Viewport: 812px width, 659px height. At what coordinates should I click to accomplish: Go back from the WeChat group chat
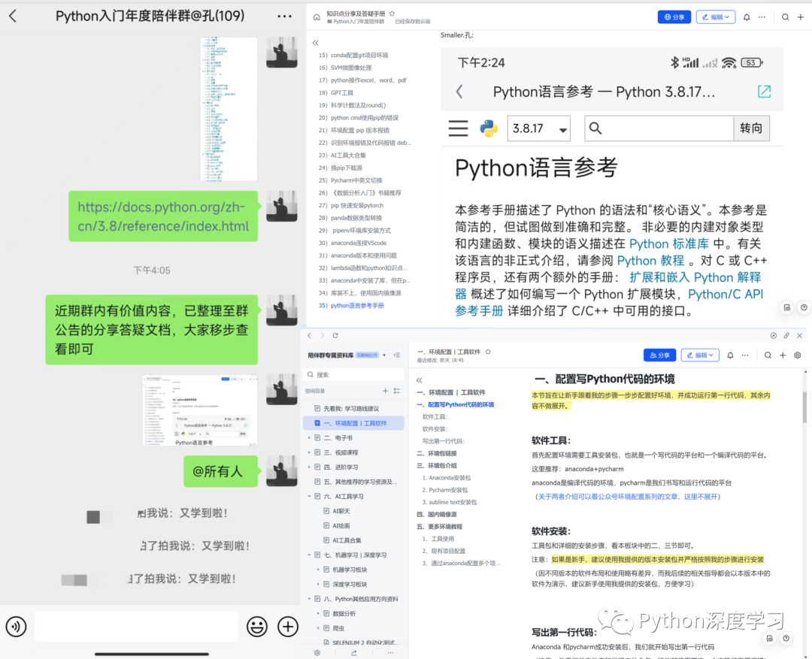[x=13, y=16]
